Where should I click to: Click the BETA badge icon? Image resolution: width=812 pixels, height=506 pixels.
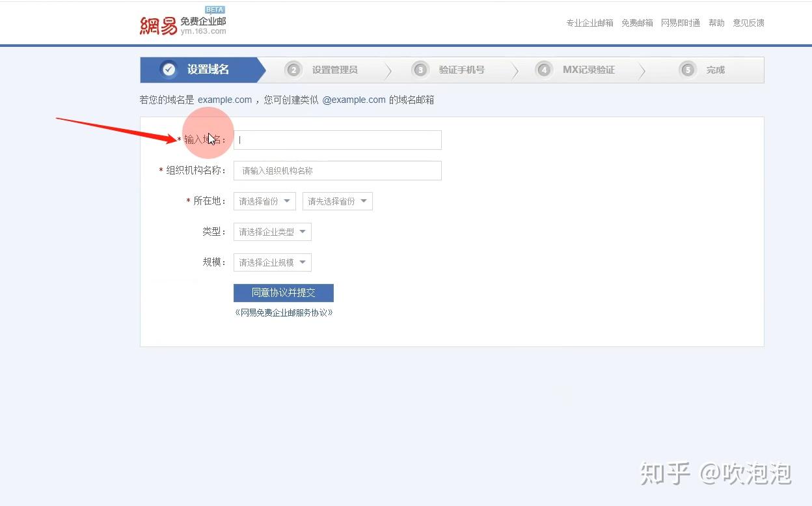coord(215,10)
